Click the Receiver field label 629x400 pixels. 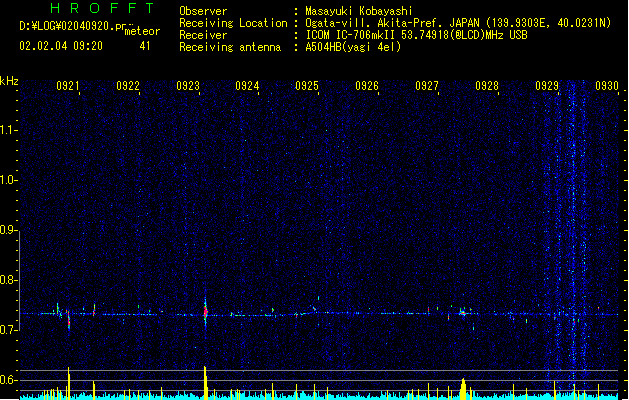(203, 35)
